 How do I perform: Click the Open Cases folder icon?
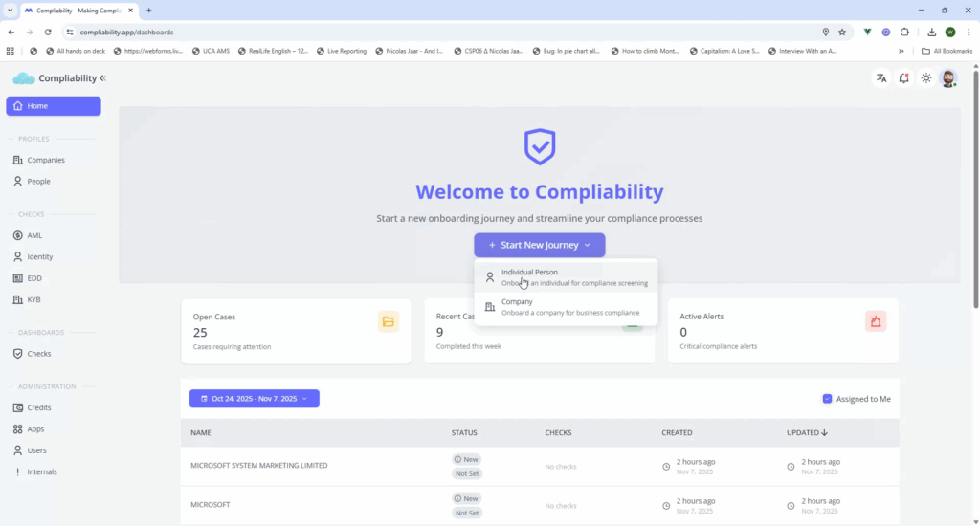tap(388, 321)
